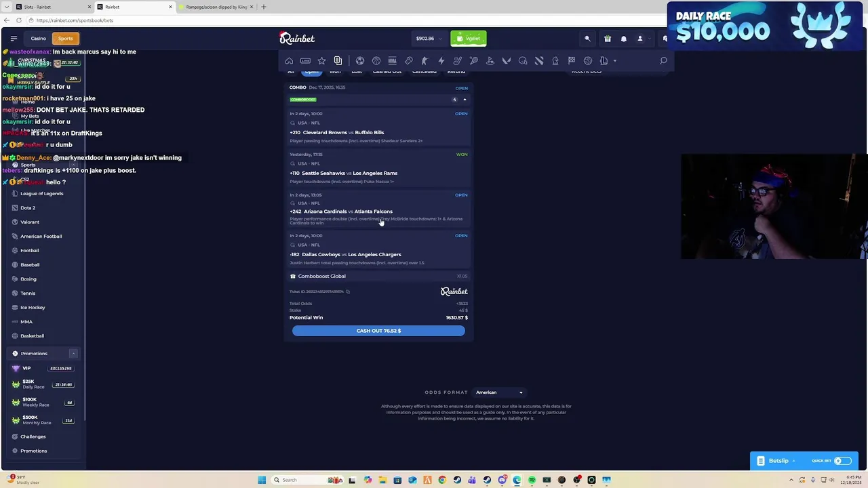Image resolution: width=868 pixels, height=488 pixels.
Task: Open sportsbook search magnifier icon
Action: pos(663,61)
